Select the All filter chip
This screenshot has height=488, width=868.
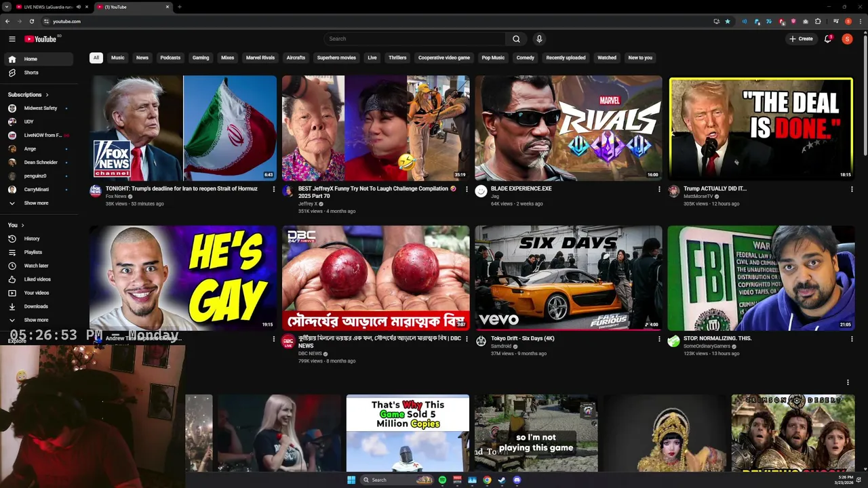[96, 58]
